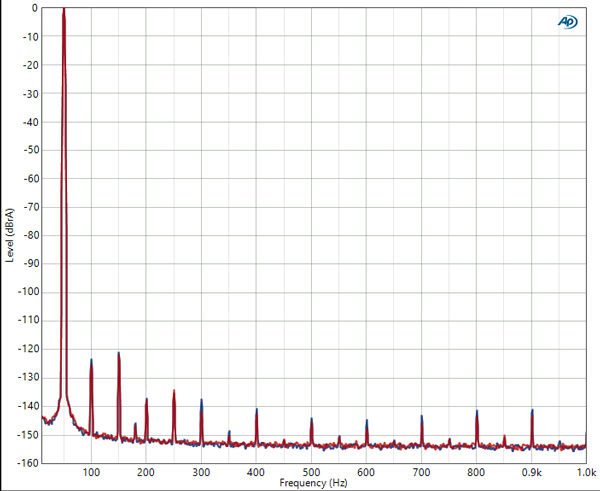Screen dimensions: 600x491
Task: Click the AP logo in the graph corner
Action: tap(568, 22)
